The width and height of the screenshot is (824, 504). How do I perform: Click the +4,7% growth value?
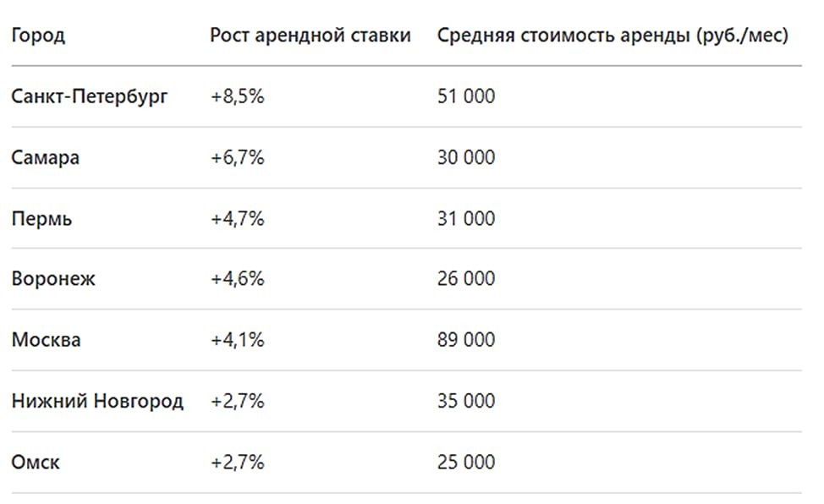point(238,219)
